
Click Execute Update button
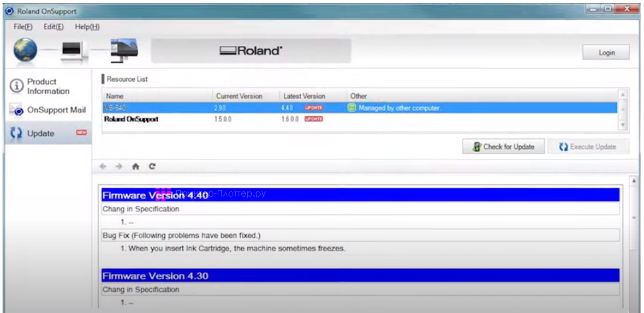[x=588, y=147]
